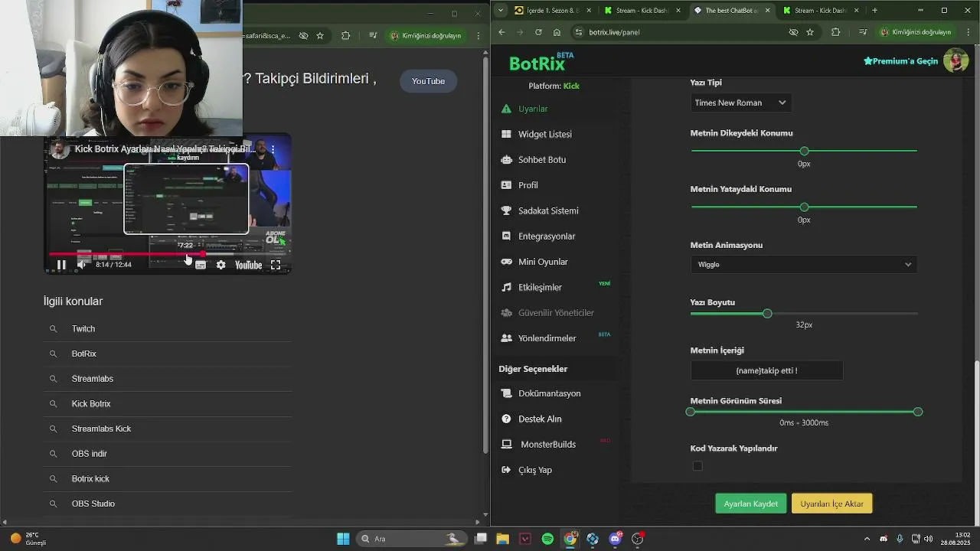
Task: Adjust the Yazı Boyutu slider handle
Action: click(x=767, y=314)
